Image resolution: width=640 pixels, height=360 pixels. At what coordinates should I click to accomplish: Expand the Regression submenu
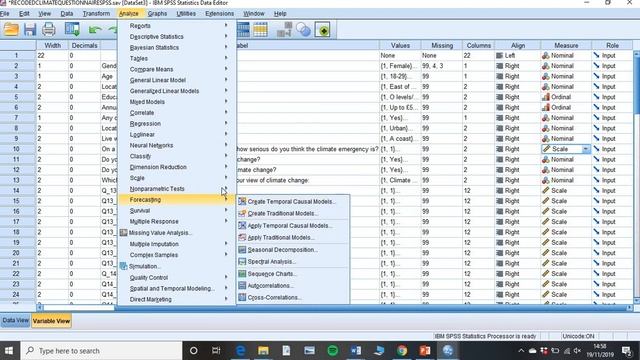[177, 124]
